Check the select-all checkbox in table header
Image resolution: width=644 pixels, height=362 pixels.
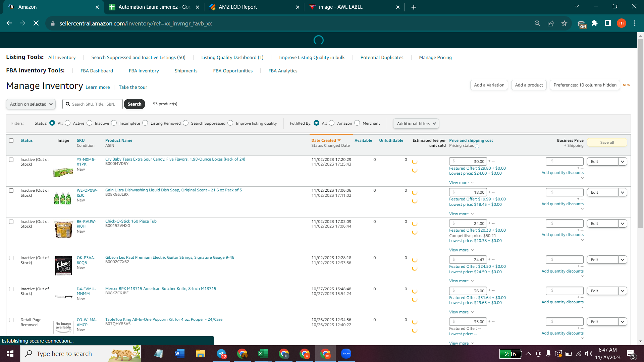11,141
